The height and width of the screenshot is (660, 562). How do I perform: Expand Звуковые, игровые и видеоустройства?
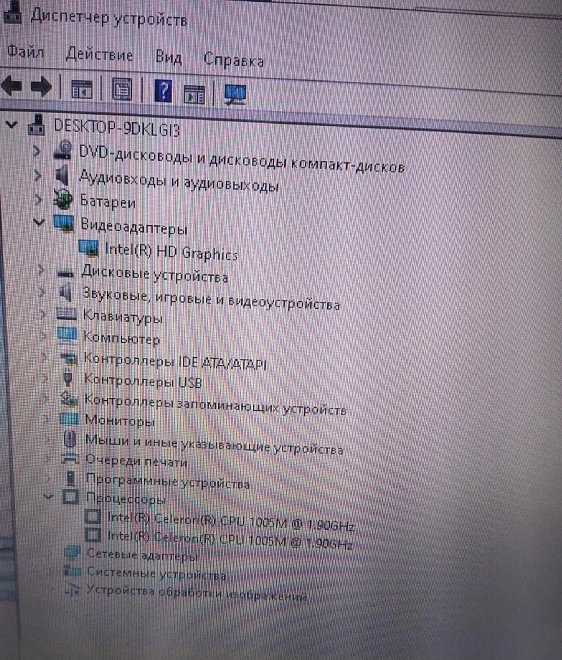[x=42, y=291]
